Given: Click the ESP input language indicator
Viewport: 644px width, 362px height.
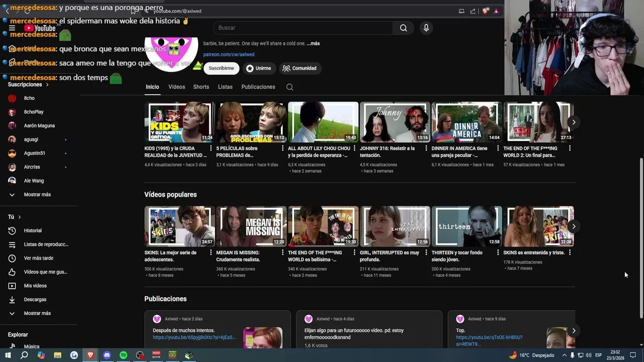Looking at the screenshot, I should (x=599, y=355).
